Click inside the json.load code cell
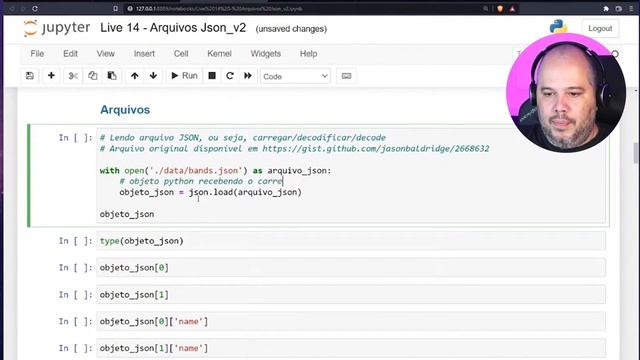 351,176
